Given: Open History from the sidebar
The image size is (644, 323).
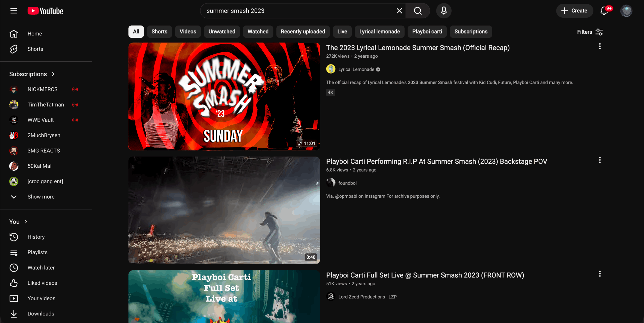Looking at the screenshot, I should point(36,237).
